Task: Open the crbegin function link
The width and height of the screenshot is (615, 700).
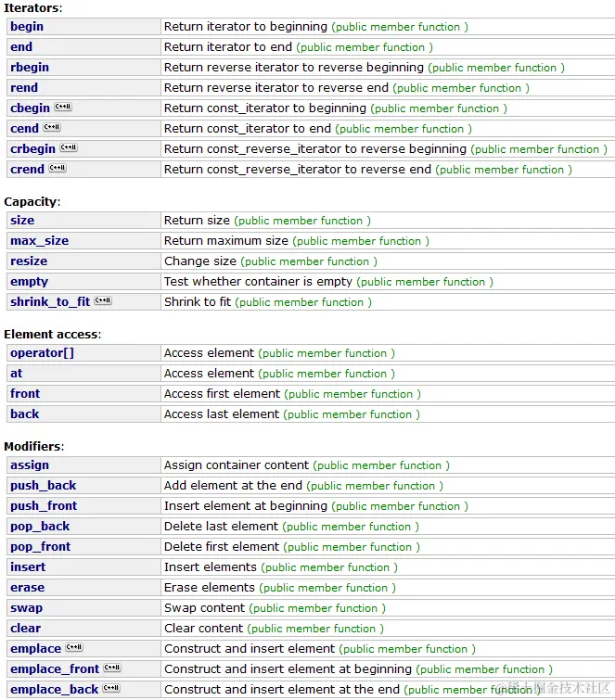Action: (32, 149)
